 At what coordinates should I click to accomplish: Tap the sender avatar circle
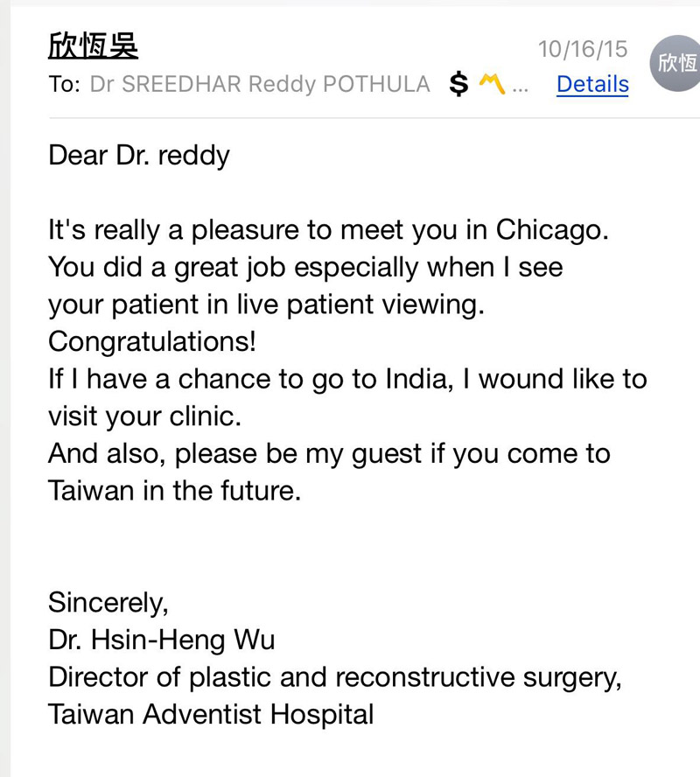[677, 63]
